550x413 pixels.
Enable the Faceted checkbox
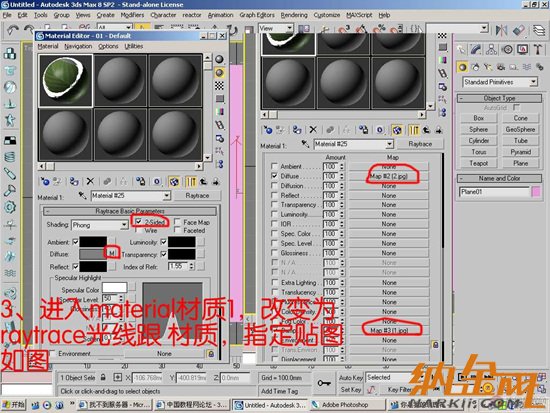177,231
